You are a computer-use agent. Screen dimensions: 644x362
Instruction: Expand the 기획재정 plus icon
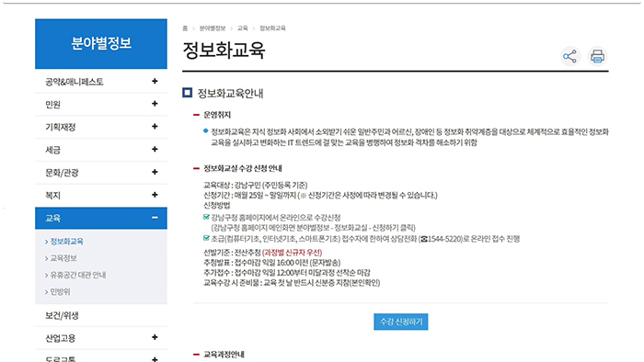pyautogui.click(x=155, y=127)
